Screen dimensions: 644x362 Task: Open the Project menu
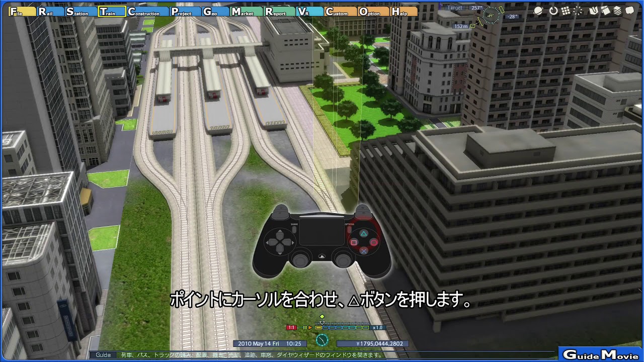pyautogui.click(x=185, y=12)
